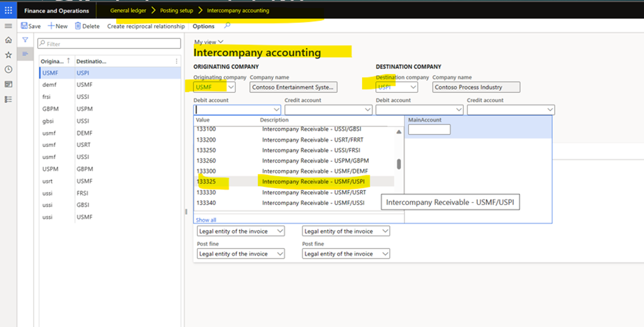Select account 133260 USPM/GBPM
The width and height of the screenshot is (644, 327).
tap(294, 161)
